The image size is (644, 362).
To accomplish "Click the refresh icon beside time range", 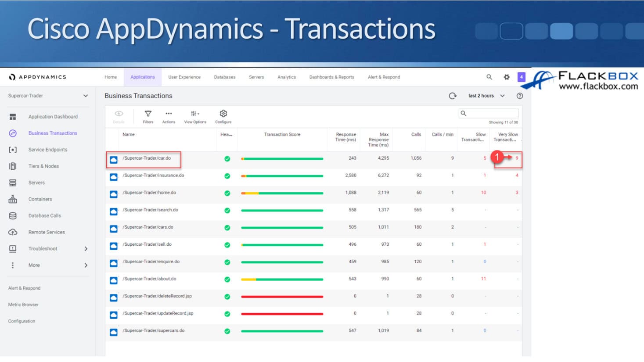I will coord(453,96).
